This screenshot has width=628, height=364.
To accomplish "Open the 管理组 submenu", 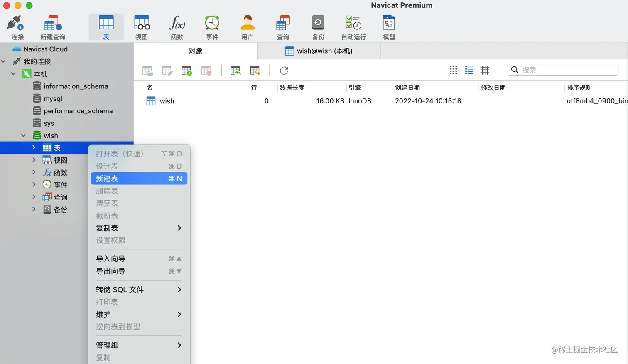I will [x=139, y=345].
